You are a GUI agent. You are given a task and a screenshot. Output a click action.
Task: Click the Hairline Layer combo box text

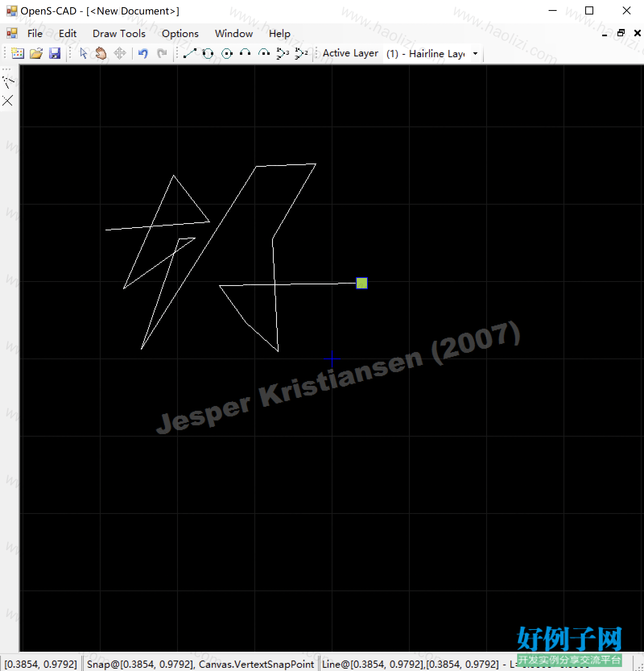425,53
